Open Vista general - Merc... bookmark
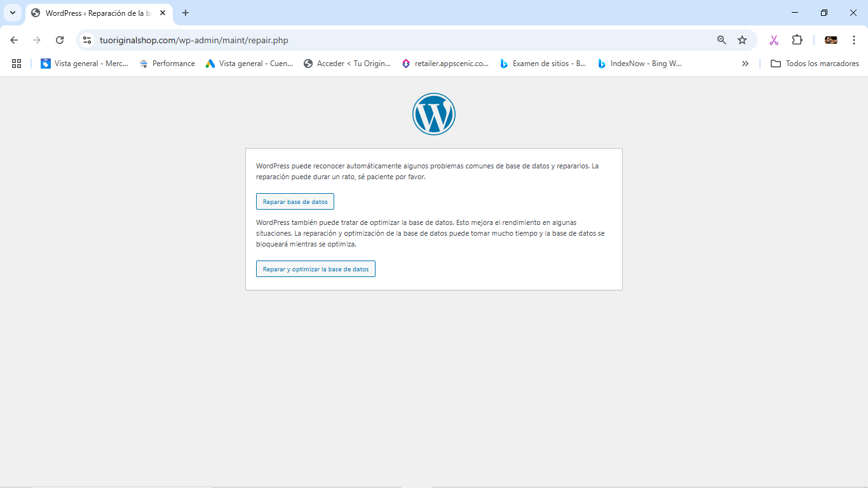Screen dimensions: 868x488 point(85,64)
